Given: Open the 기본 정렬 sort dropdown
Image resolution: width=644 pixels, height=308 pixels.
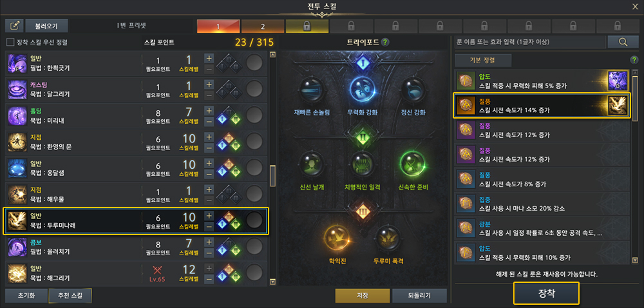Looking at the screenshot, I should (483, 60).
